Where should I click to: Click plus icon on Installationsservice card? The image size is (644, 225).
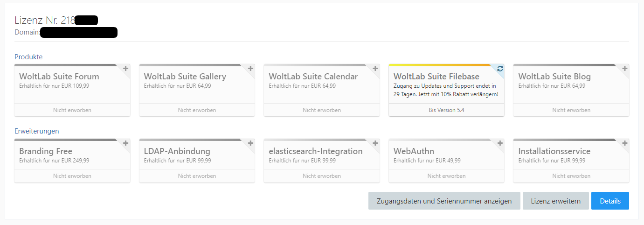pos(624,144)
